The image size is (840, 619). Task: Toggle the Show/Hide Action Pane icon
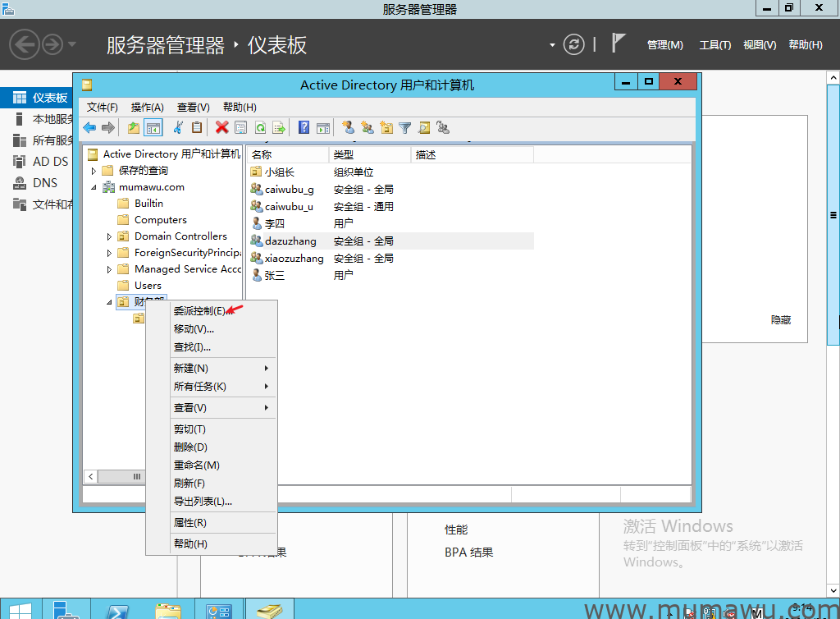pos(322,127)
